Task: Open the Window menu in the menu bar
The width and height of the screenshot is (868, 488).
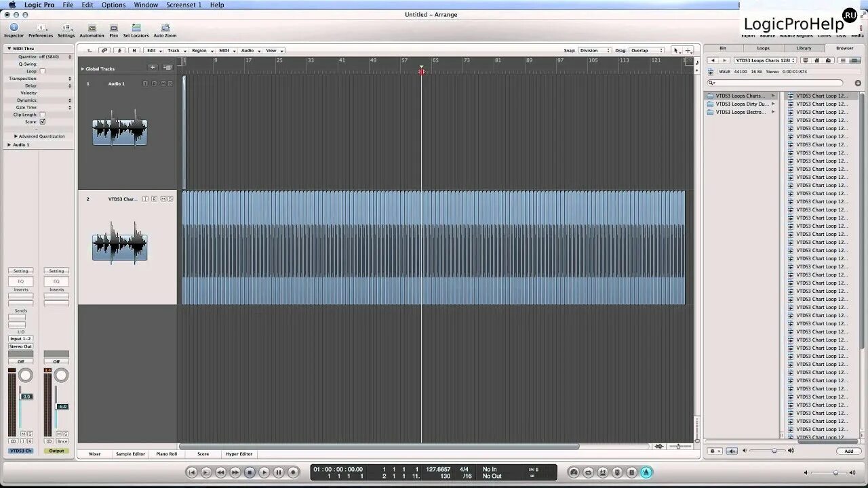Action: pos(146,5)
